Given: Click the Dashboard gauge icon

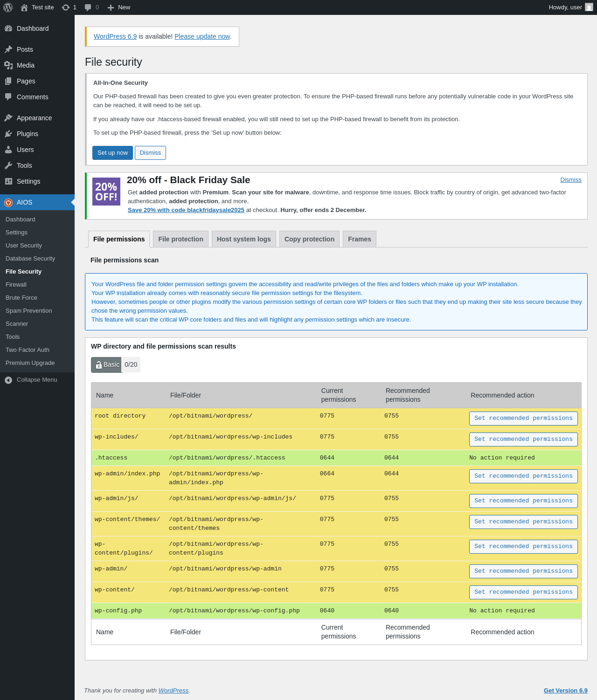Looking at the screenshot, I should (x=8, y=28).
